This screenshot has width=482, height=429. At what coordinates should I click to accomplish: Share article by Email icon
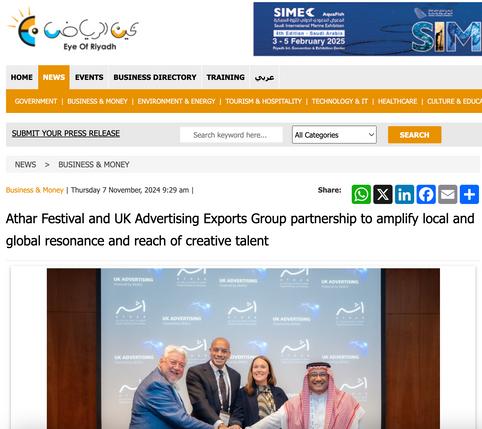[x=448, y=194]
